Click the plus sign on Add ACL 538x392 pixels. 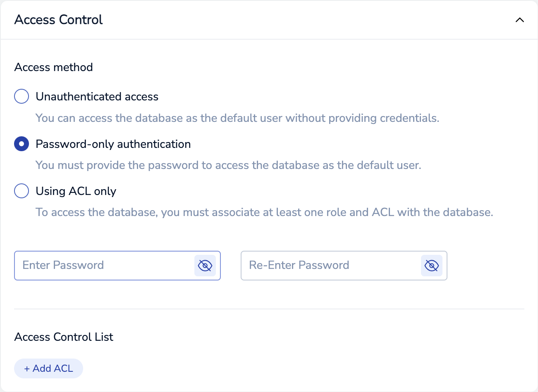(x=27, y=368)
